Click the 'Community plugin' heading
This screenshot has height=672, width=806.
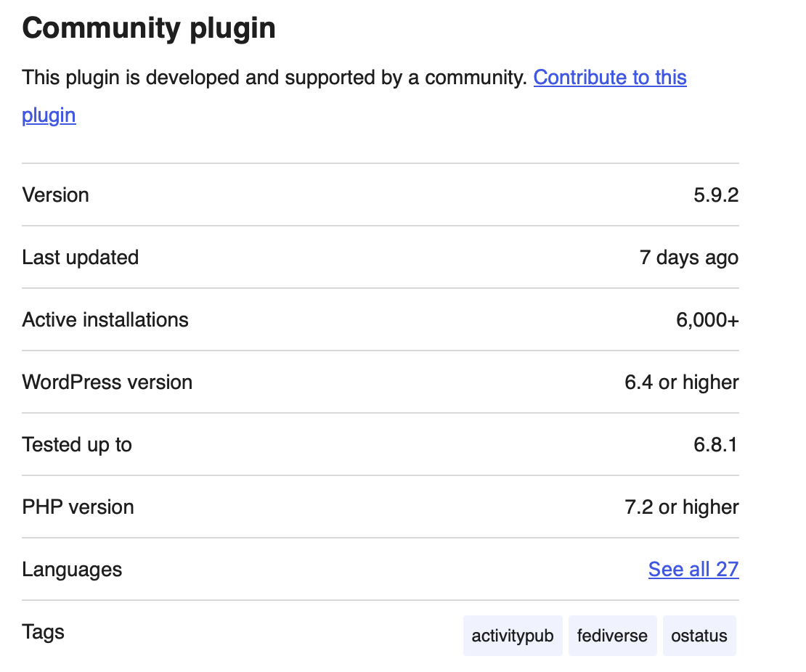[149, 28]
